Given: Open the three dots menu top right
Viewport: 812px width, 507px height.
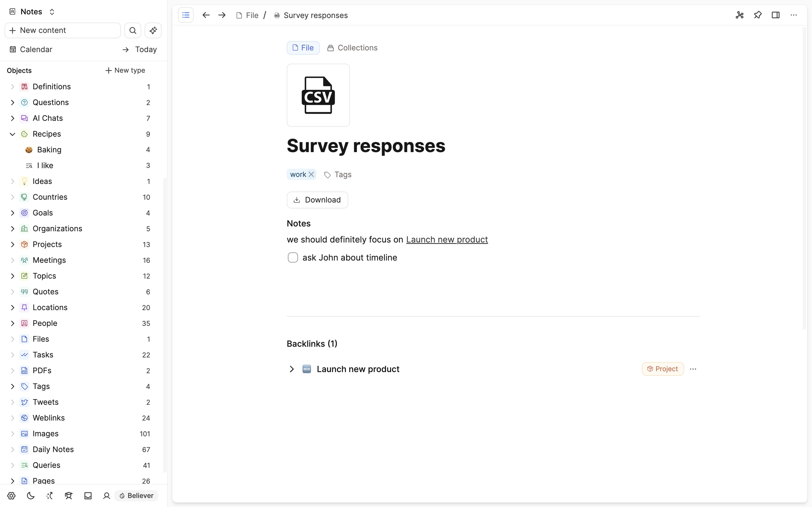Looking at the screenshot, I should click(x=794, y=15).
